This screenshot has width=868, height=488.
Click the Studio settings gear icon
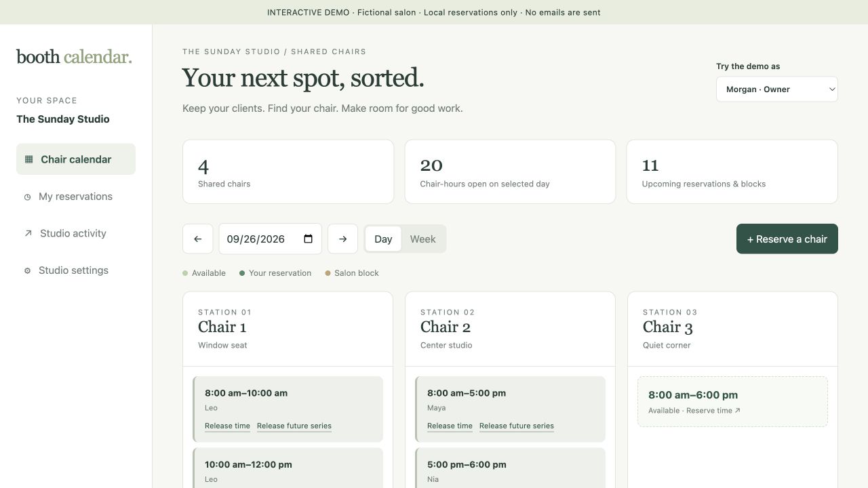coord(27,270)
